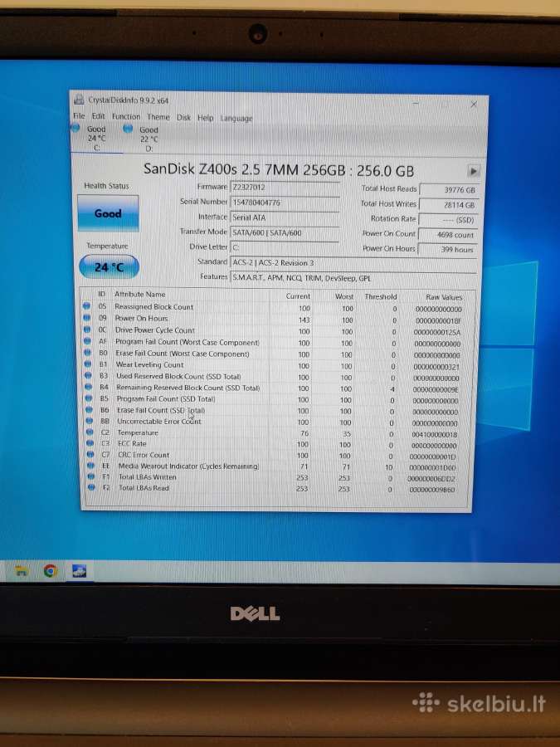Screen dimensions: 560x747
Task: Click the Raw Values column header
Action: (444, 297)
